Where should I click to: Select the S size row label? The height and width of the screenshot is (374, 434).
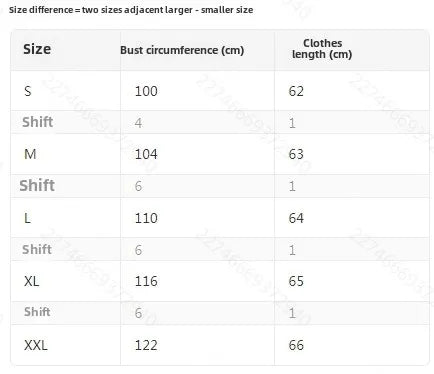coord(28,91)
